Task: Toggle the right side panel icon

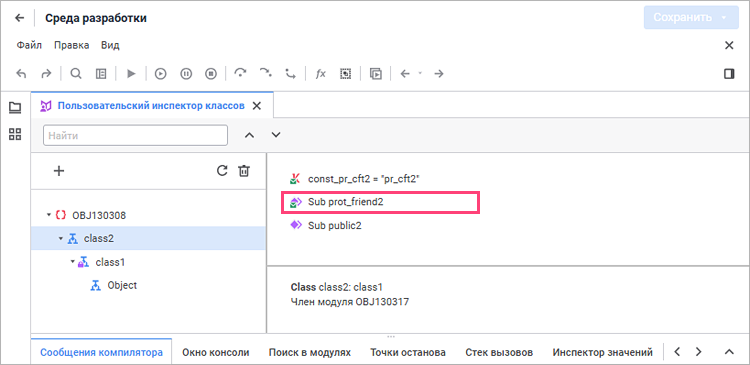Action: coord(729,74)
